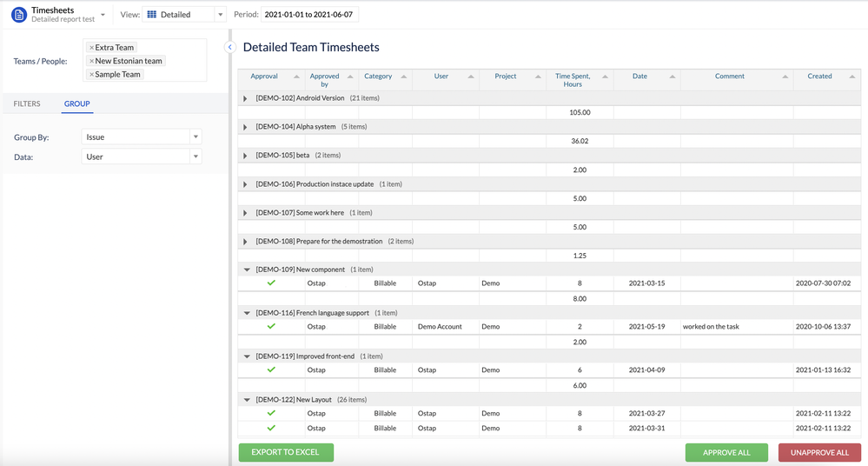
Task: Click the APPROVE ALL button
Action: (726, 452)
